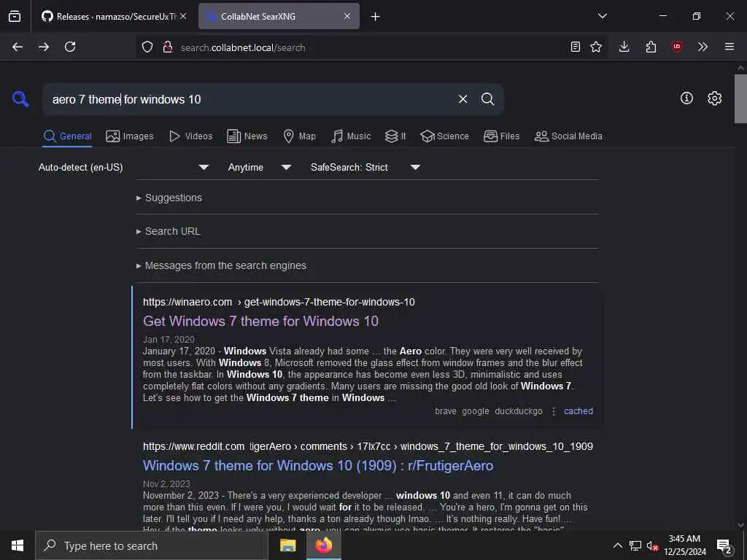This screenshot has height=560, width=747.
Task: Open winaero result options menu dots
Action: tap(553, 411)
